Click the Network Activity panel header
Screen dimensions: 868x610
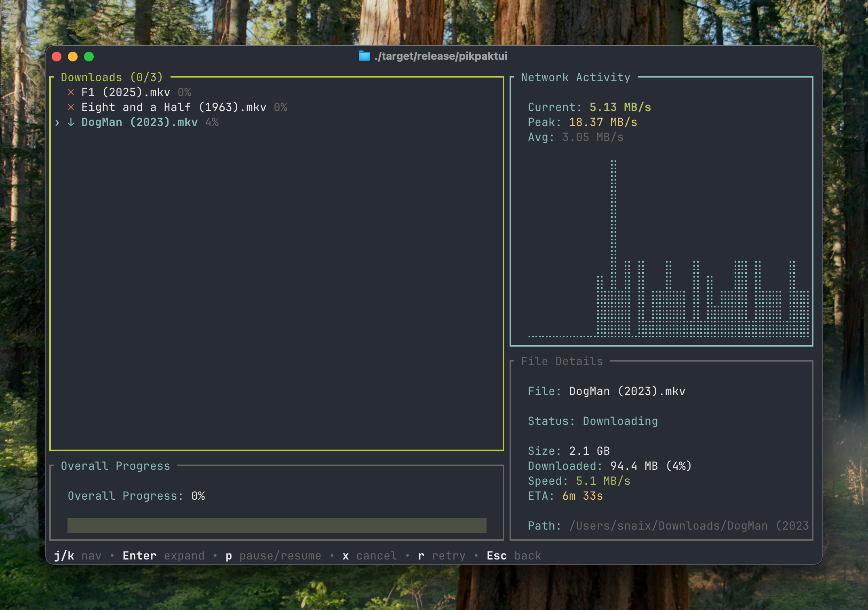575,77
